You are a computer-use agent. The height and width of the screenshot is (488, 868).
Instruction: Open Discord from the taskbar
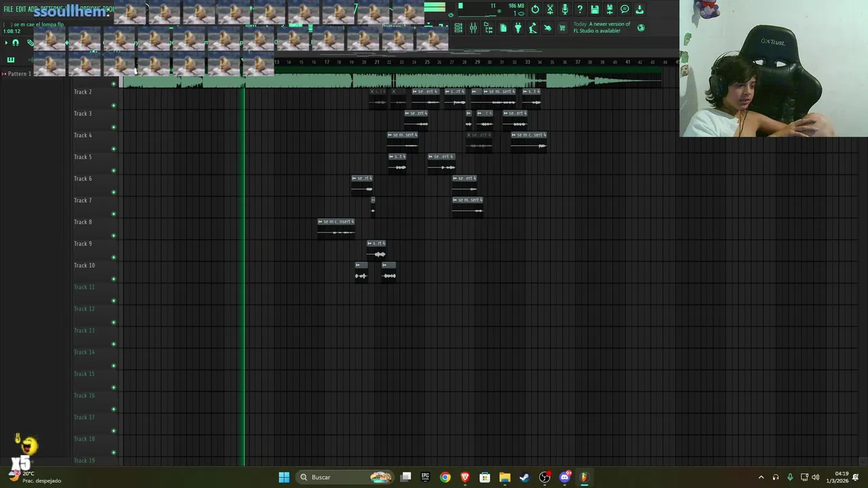tap(564, 477)
